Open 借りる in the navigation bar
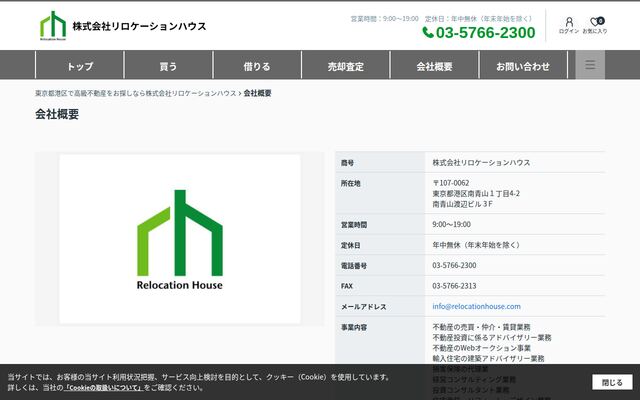The height and width of the screenshot is (400, 640). [x=257, y=66]
